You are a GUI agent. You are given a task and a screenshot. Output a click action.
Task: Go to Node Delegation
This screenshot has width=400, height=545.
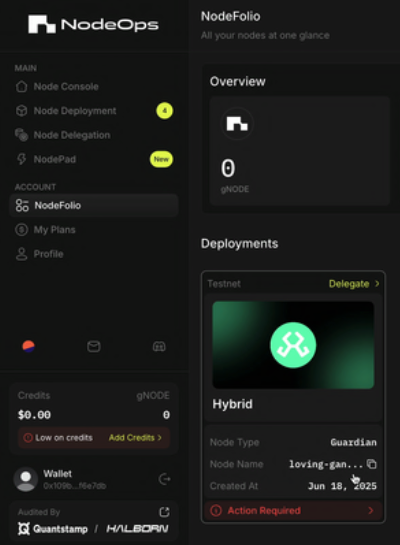pyautogui.click(x=72, y=135)
